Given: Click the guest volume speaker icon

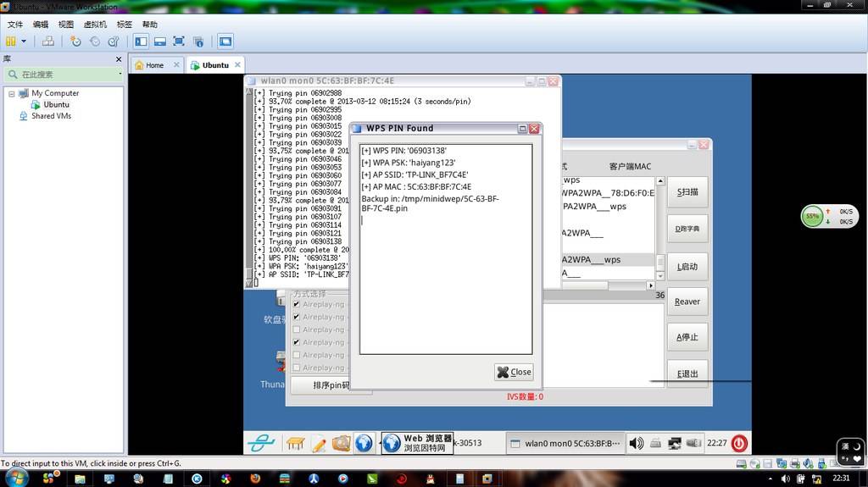Looking at the screenshot, I should click(637, 443).
